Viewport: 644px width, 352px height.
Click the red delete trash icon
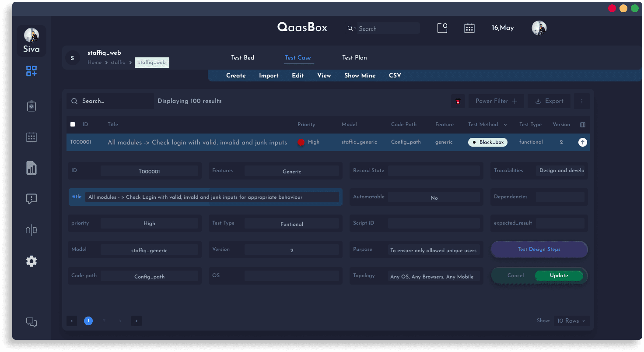[458, 101]
